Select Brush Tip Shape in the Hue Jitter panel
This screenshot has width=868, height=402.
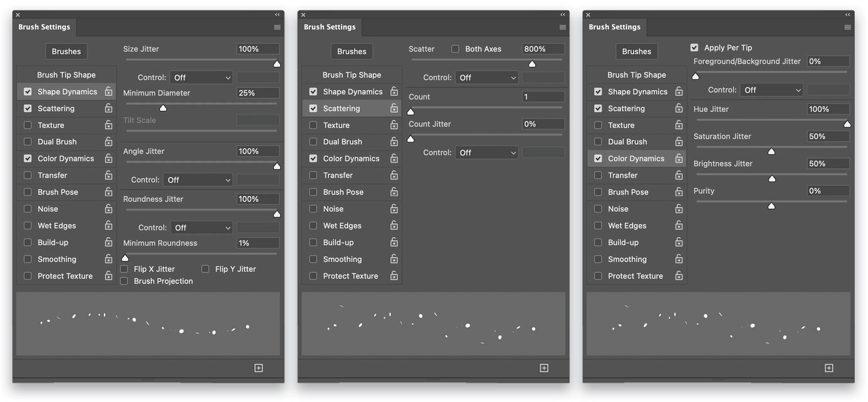(x=636, y=75)
